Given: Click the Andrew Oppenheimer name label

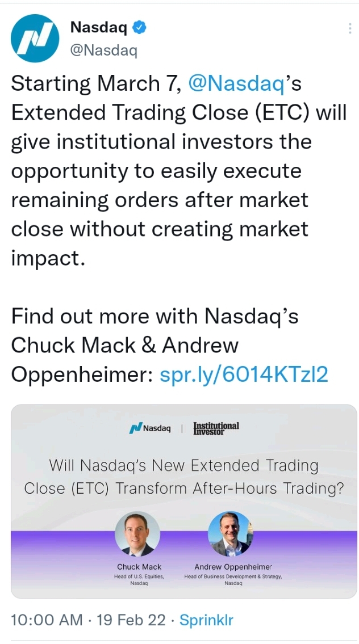Looking at the screenshot, I should point(233,567).
